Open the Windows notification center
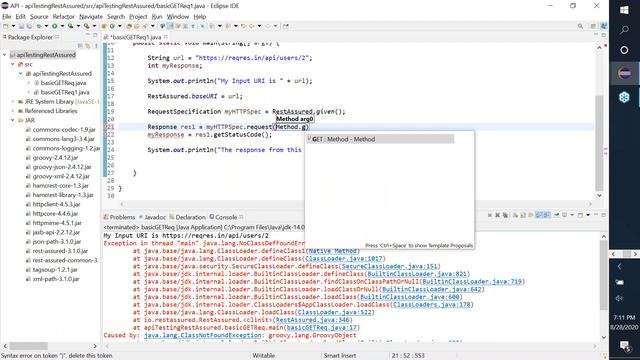 (x=624, y=346)
